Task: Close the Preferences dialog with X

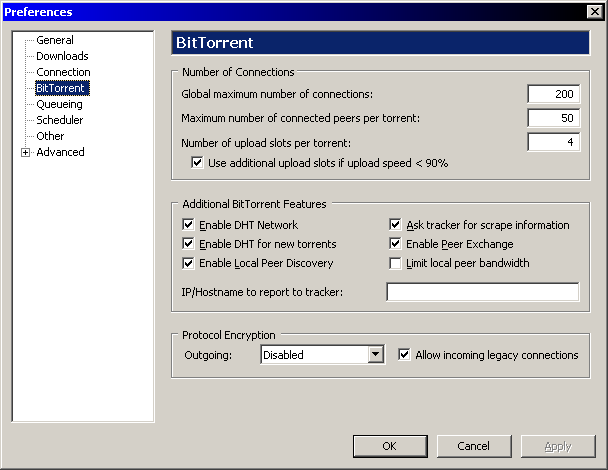Action: click(x=594, y=12)
